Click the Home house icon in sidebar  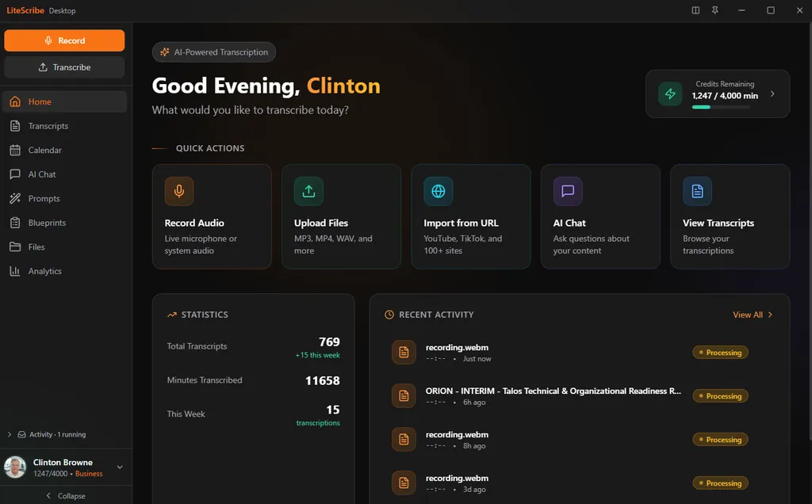[x=15, y=101]
